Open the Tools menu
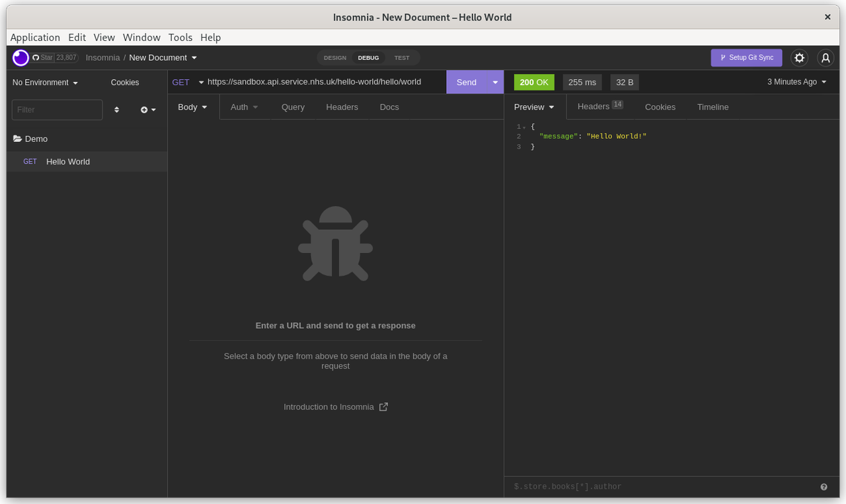The width and height of the screenshot is (846, 504). tap(180, 38)
